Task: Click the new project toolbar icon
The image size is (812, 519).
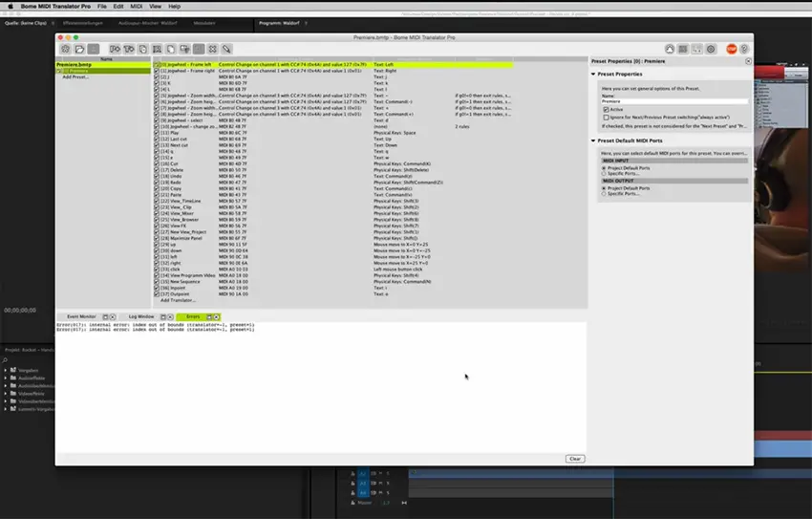Action: [x=66, y=49]
